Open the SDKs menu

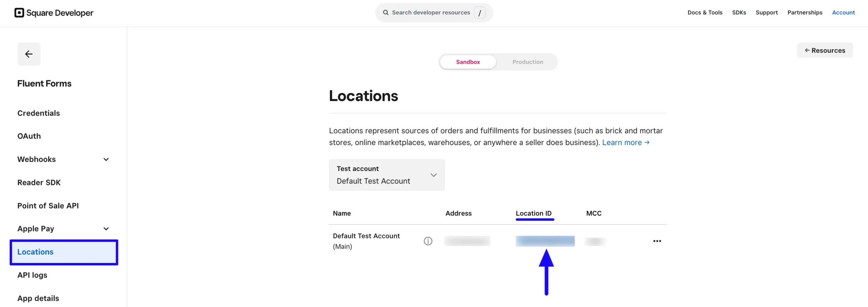click(x=739, y=13)
